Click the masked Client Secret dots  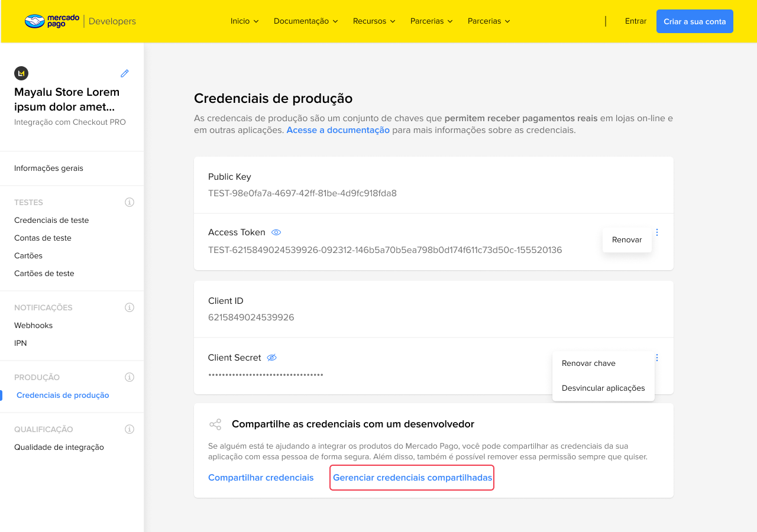(266, 375)
